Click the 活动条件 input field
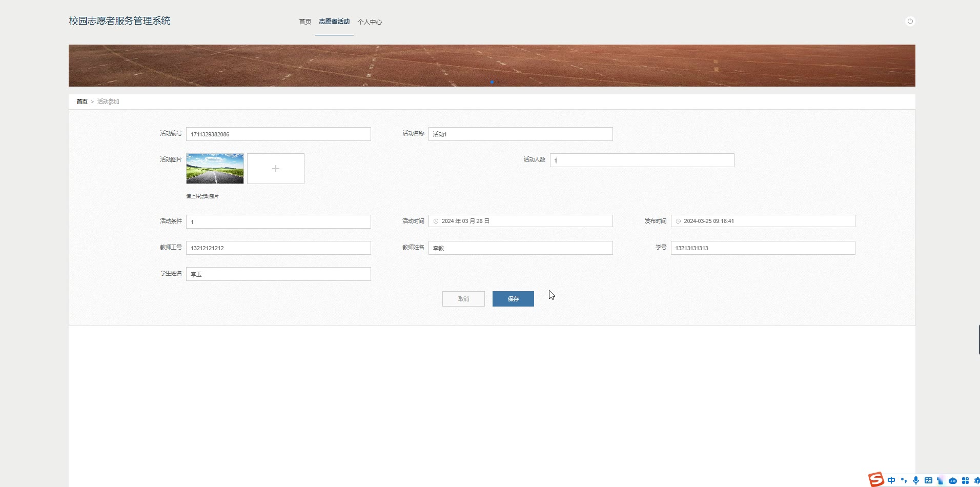 278,221
